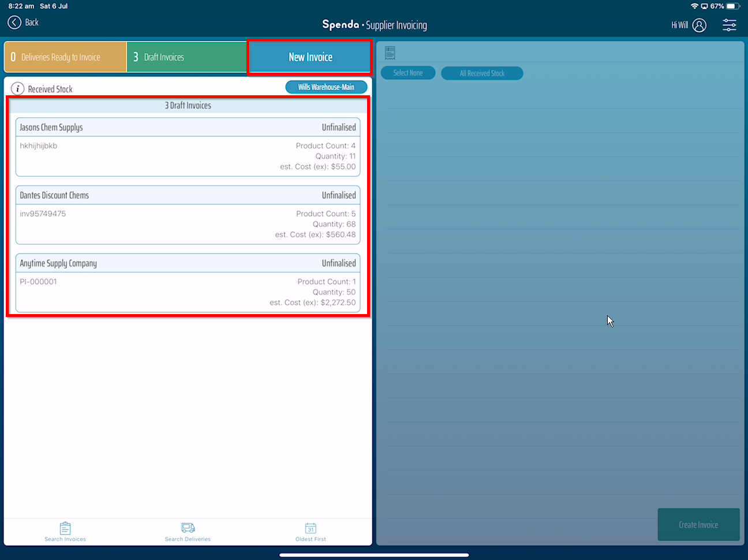The image size is (748, 560).
Task: Click Product Count: 4 text
Action: [x=326, y=146]
